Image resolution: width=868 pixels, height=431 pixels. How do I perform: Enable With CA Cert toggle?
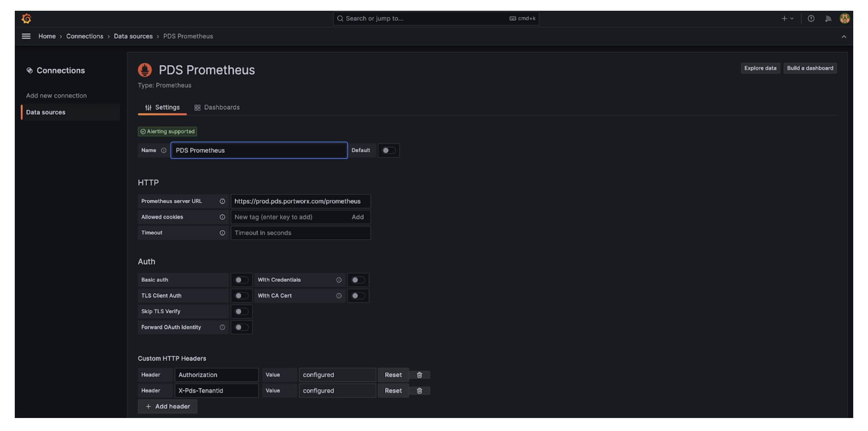[358, 296]
